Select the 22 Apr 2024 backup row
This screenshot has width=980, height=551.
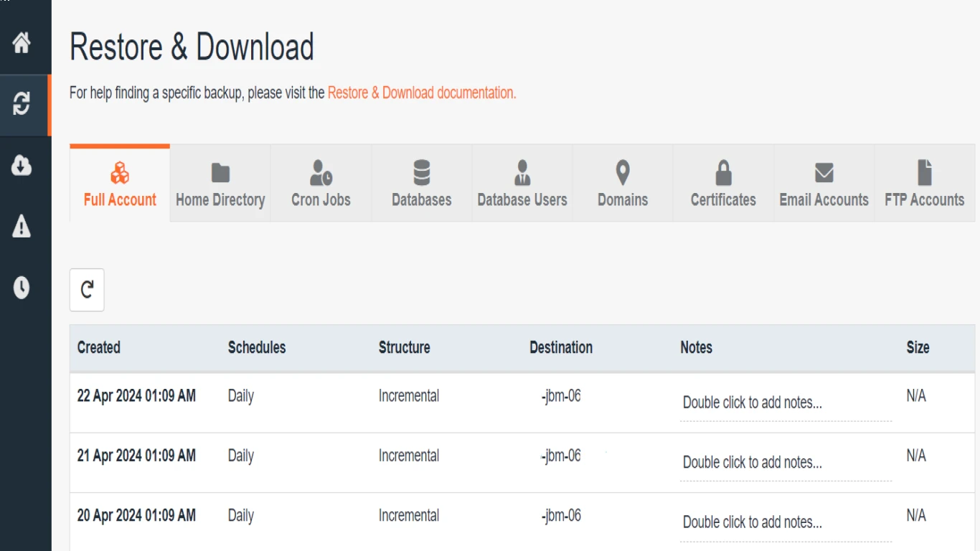click(136, 396)
